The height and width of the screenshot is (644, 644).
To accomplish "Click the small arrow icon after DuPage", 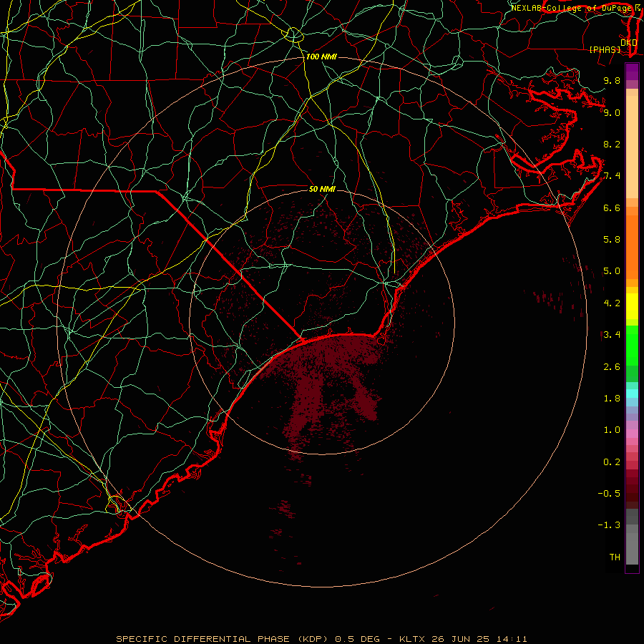I will point(638,7).
